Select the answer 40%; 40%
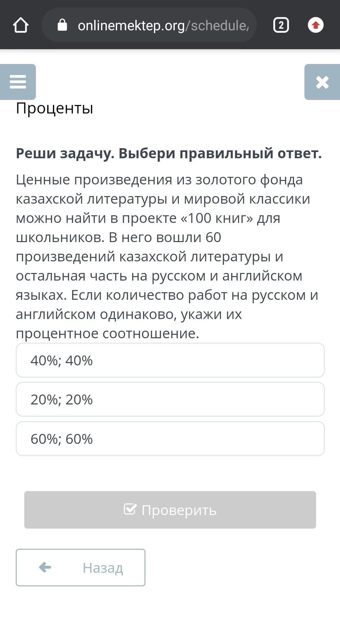Image resolution: width=340 pixels, height=644 pixels. point(170,360)
